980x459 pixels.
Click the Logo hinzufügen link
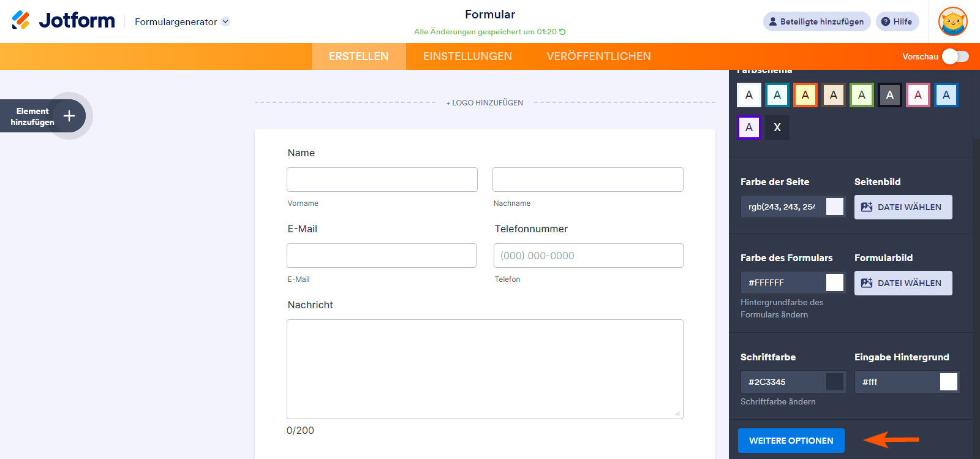click(x=484, y=103)
